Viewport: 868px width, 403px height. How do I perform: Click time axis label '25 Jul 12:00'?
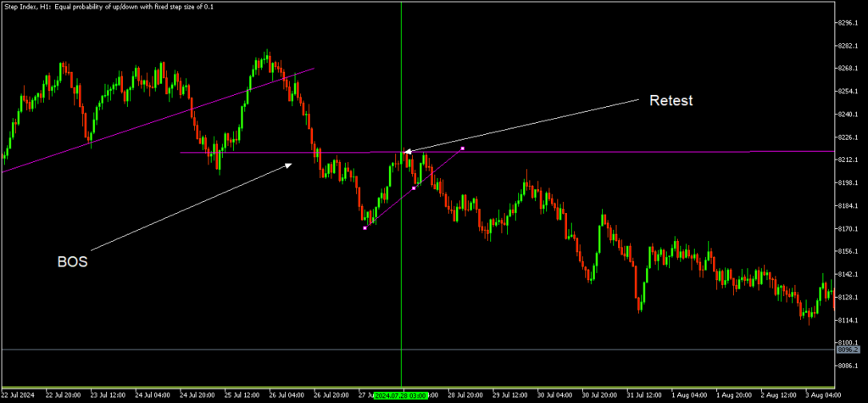point(243,396)
